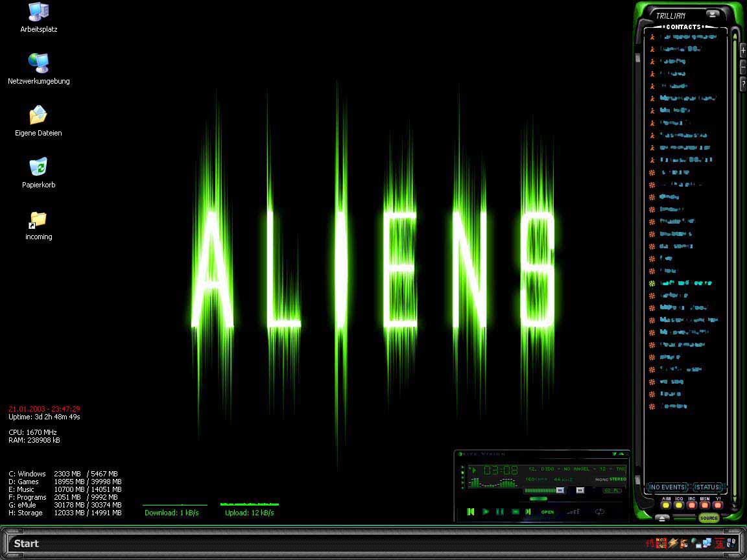Click the Winamp play button

[x=486, y=511]
